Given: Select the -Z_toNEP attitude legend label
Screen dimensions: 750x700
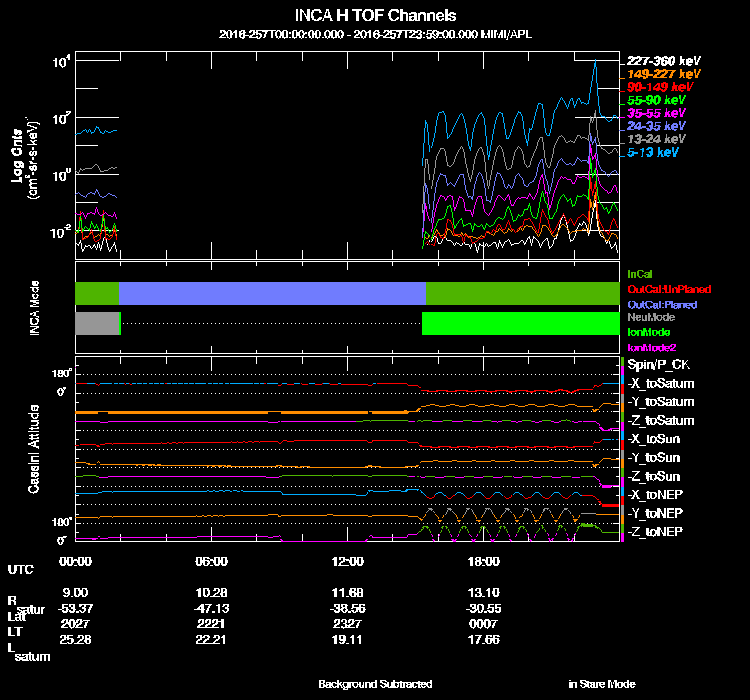Looking at the screenshot, I should coord(656,531).
